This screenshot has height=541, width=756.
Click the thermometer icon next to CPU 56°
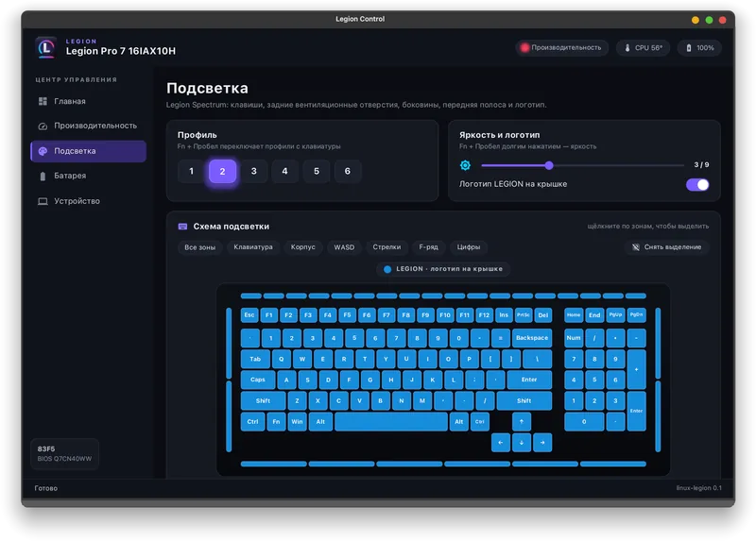(627, 48)
